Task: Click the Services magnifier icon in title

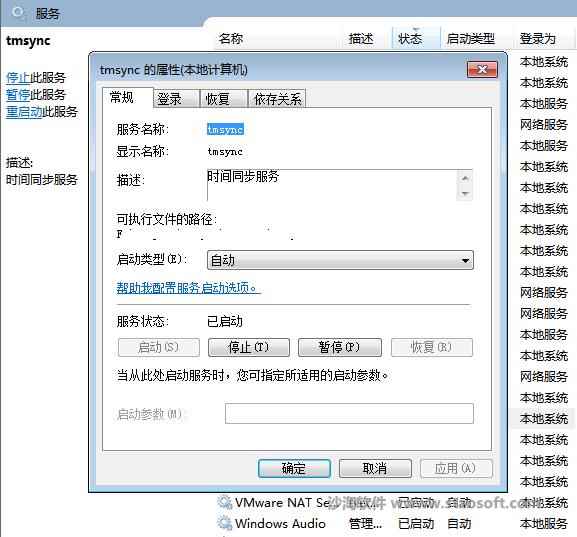Action: (x=17, y=13)
